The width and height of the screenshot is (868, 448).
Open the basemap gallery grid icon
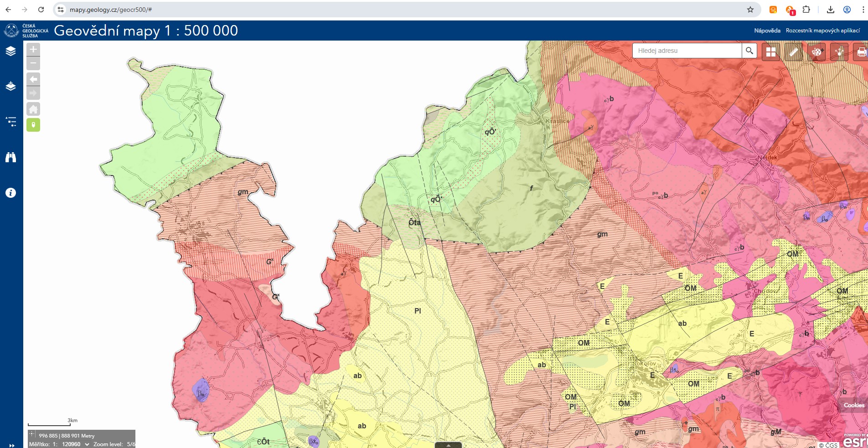click(x=771, y=52)
